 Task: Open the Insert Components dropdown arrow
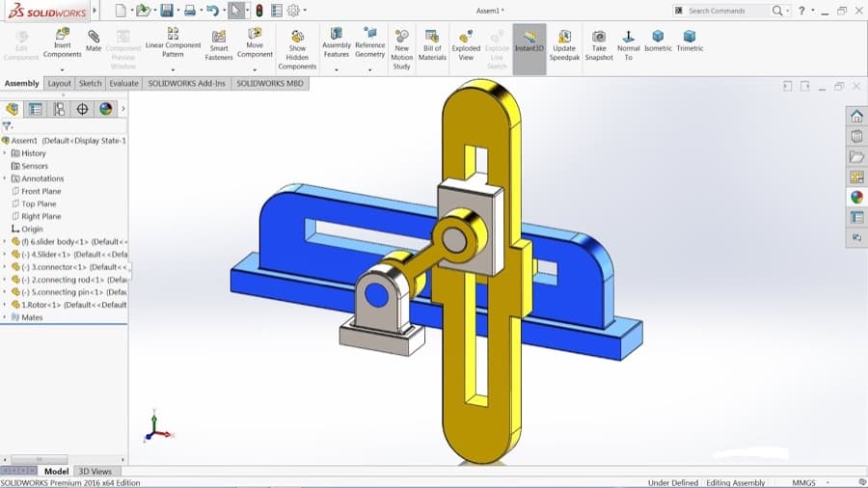click(62, 69)
